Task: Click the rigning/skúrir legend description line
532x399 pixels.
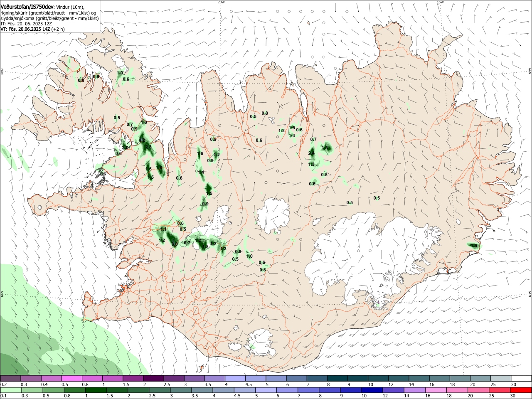Action: (x=48, y=13)
